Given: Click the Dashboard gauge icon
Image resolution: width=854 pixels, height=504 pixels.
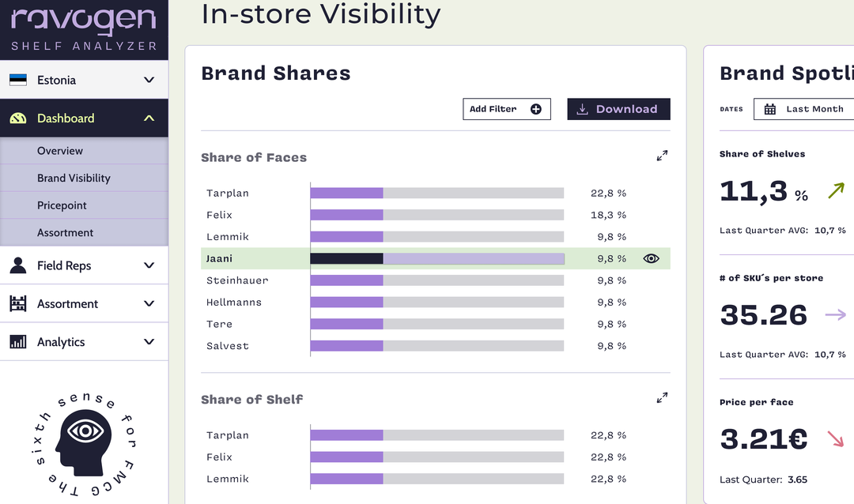Looking at the screenshot, I should tap(18, 118).
